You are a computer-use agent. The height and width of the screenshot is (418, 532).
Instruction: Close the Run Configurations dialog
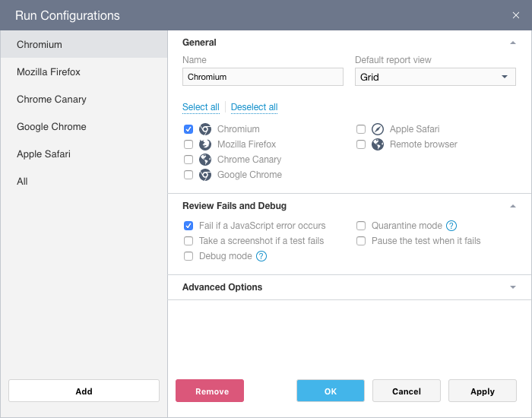pyautogui.click(x=516, y=15)
